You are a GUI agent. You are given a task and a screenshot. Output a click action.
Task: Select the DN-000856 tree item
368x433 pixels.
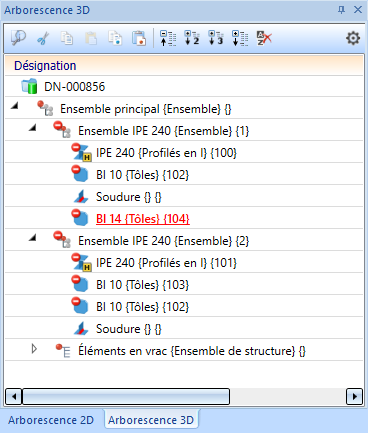(74, 87)
